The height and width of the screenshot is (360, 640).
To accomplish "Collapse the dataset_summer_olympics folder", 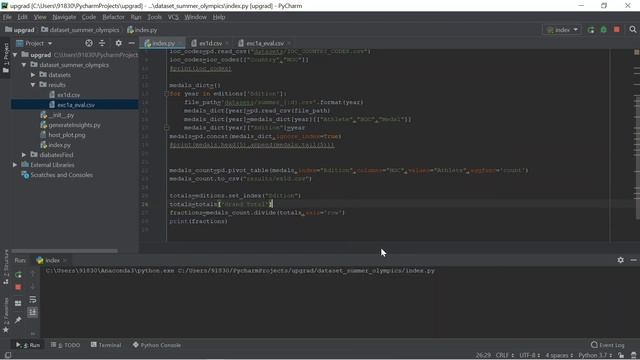I will [x=24, y=65].
